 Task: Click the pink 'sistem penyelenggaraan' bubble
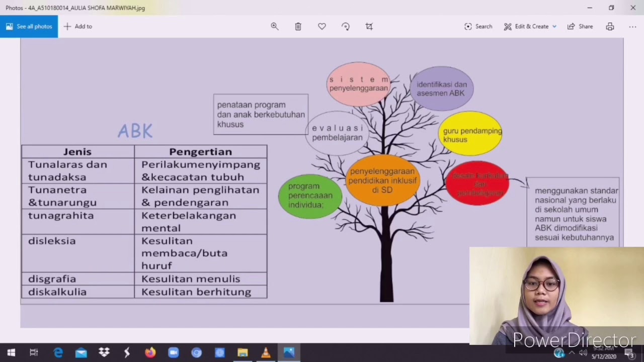(359, 84)
